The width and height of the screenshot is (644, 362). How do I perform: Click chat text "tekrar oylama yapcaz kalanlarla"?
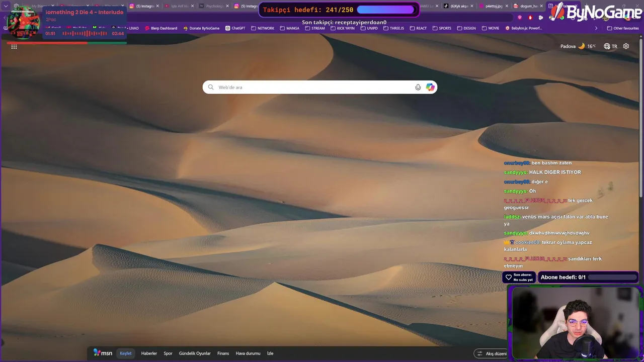548,245
